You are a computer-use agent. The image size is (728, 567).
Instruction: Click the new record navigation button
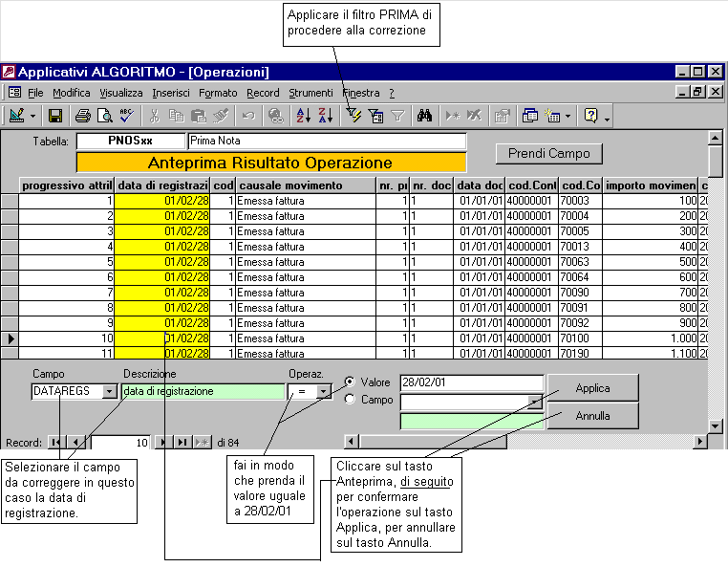203,443
